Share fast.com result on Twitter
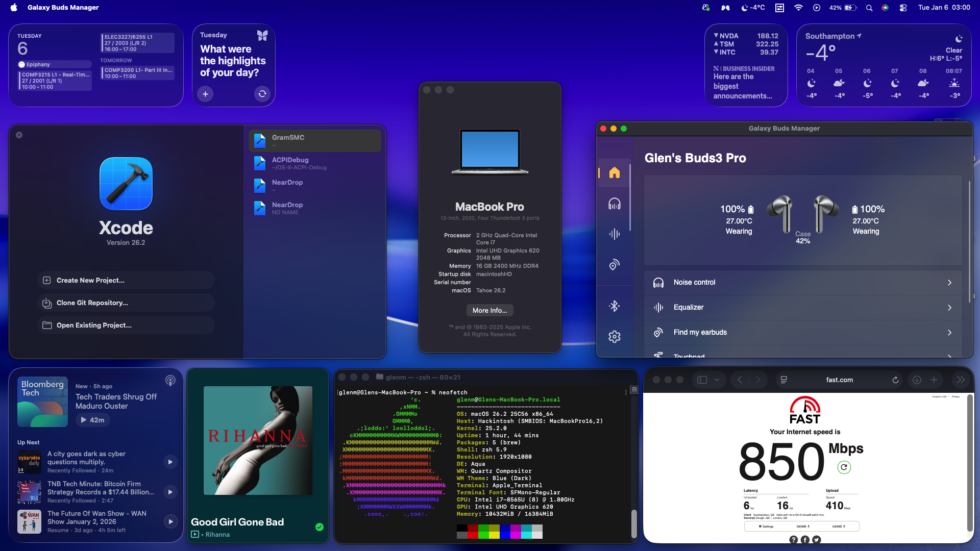 coord(817,539)
